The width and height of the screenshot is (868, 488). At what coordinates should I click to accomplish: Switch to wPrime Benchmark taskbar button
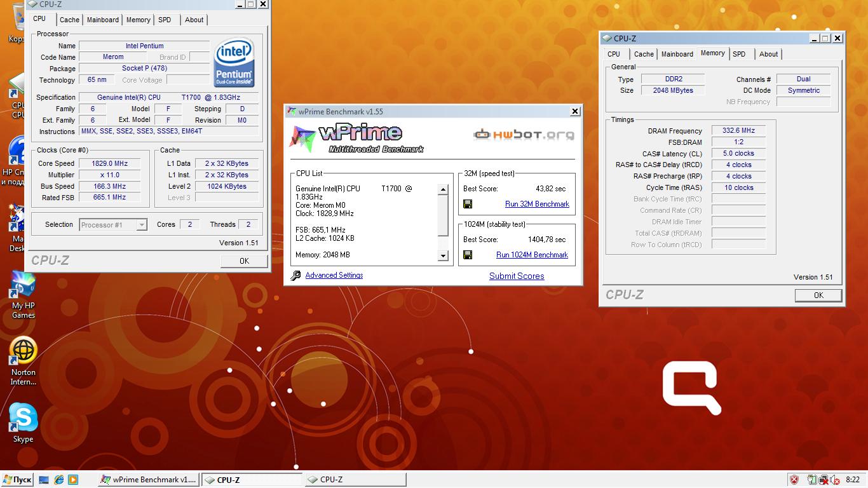[149, 480]
